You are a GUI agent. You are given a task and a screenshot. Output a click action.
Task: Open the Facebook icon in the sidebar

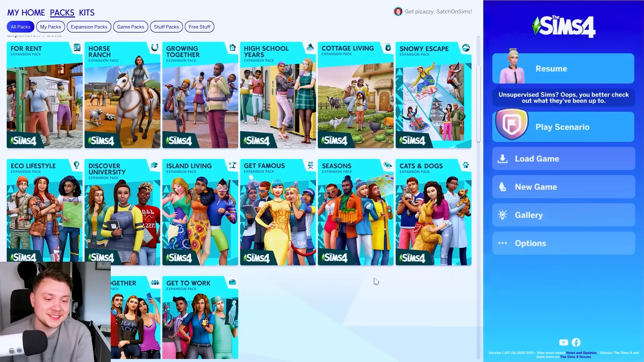tap(576, 343)
